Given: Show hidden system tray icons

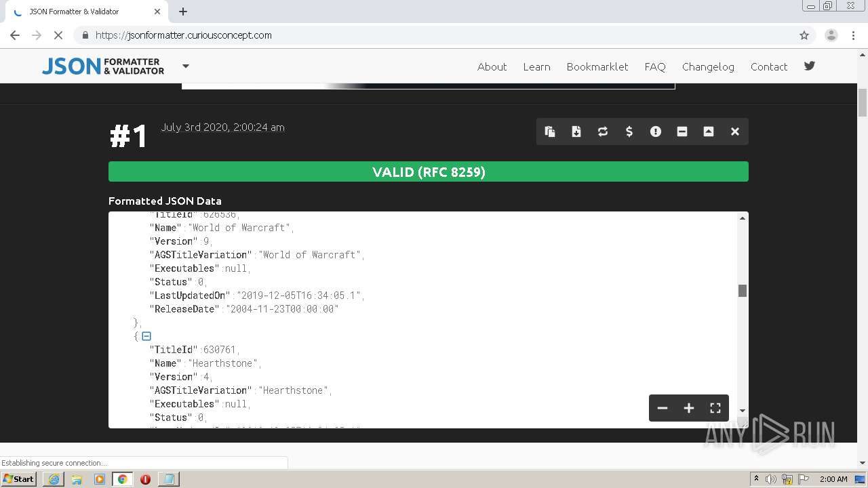Looking at the screenshot, I should [756, 479].
